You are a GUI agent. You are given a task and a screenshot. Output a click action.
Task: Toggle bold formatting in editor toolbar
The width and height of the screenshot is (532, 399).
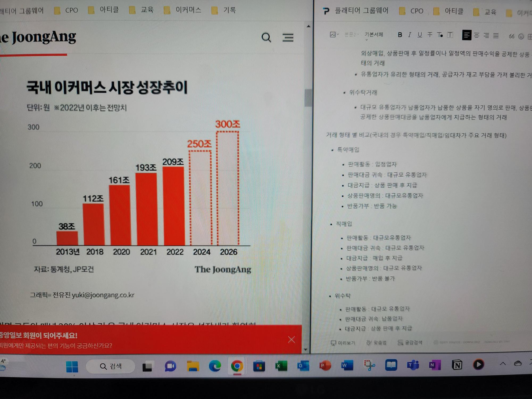400,35
